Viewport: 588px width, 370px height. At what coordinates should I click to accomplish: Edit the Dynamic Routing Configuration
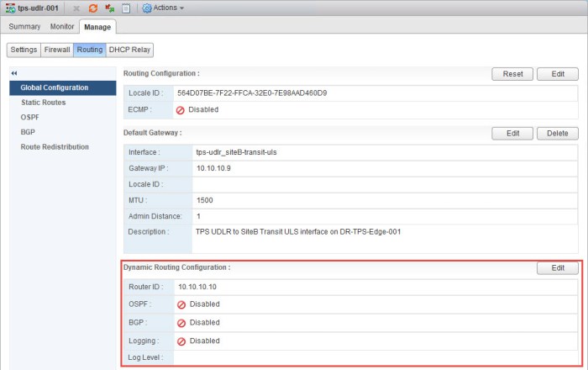[558, 268]
